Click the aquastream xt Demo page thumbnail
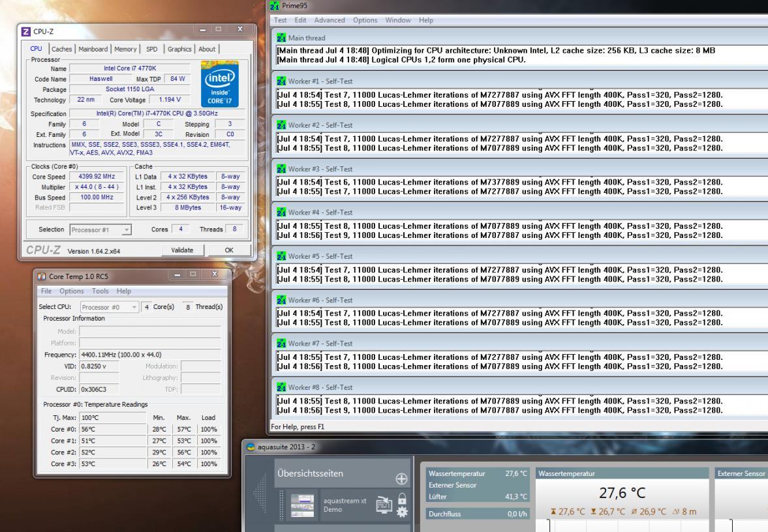The width and height of the screenshot is (768, 532). [x=302, y=505]
